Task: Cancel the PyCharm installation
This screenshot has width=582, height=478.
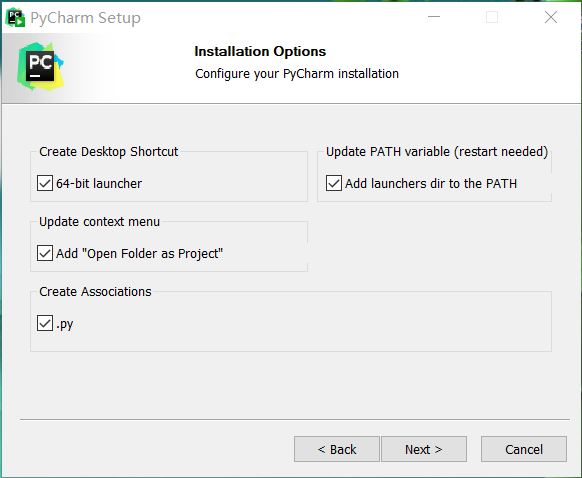Action: (x=524, y=449)
